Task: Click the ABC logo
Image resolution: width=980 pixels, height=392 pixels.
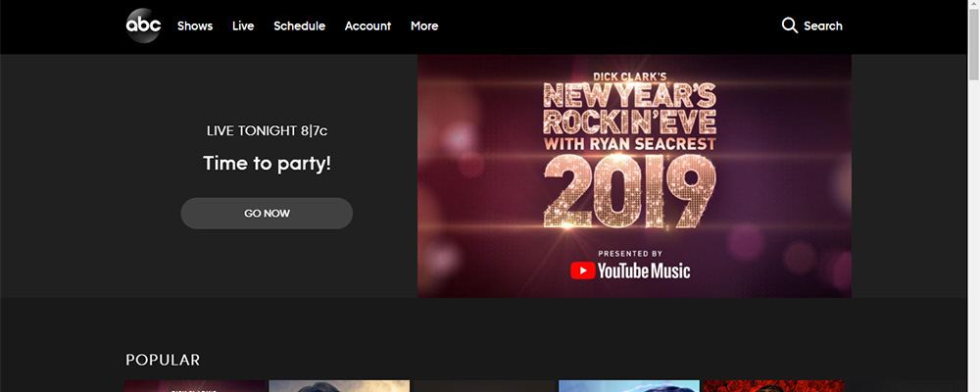Action: [143, 25]
